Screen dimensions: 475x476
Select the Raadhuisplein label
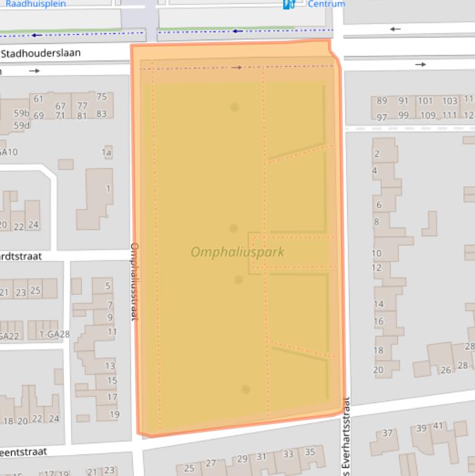36,4
